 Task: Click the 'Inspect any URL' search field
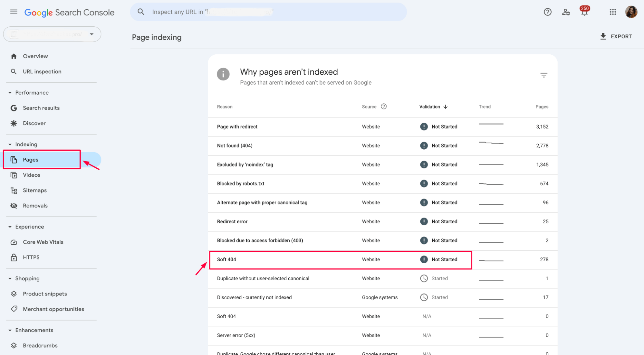click(x=268, y=12)
